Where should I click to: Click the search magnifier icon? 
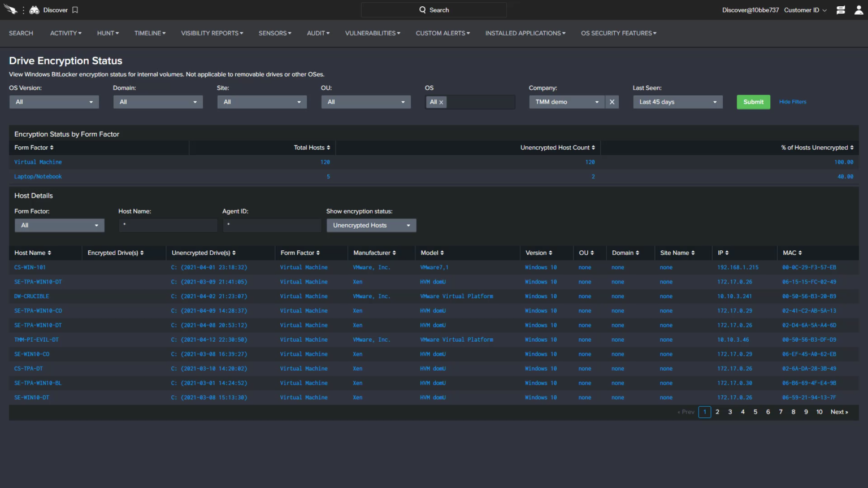click(422, 10)
